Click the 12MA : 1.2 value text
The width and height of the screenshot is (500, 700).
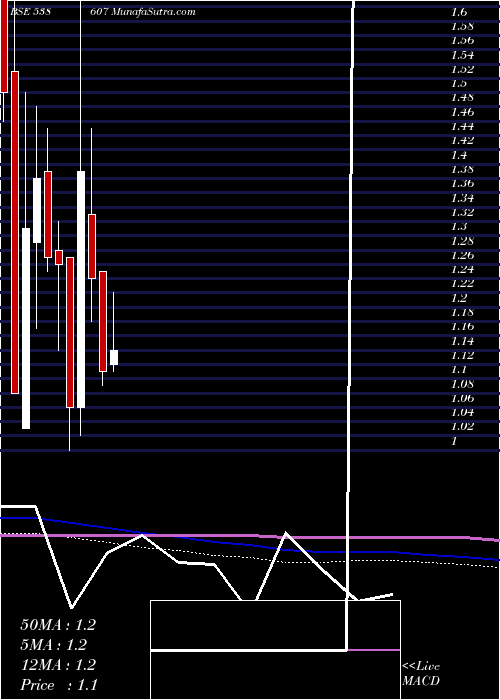(x=58, y=665)
